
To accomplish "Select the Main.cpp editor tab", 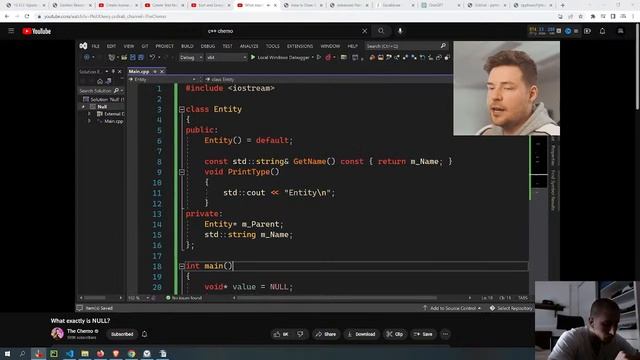I will click(x=139, y=71).
